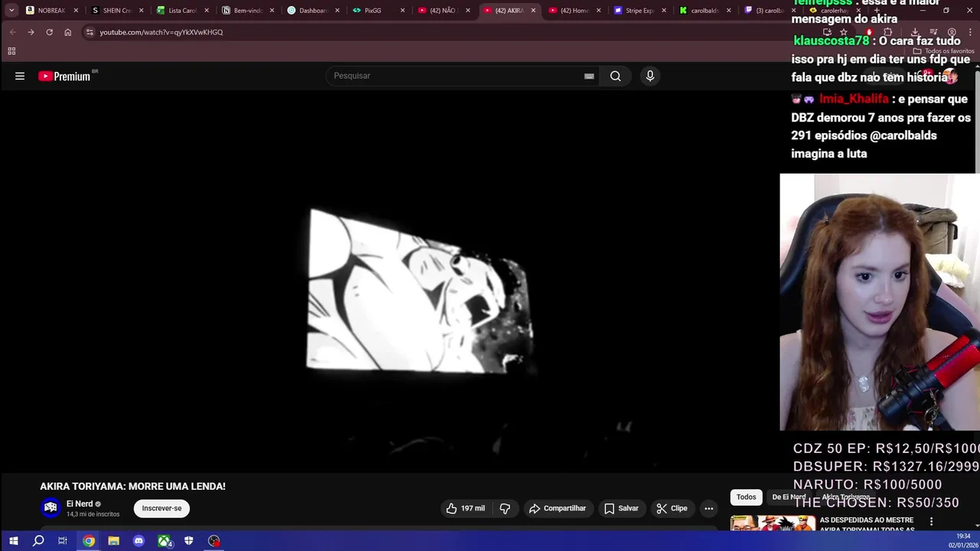Switch to the SHEIN tab
Viewport: 980px width, 551px height.
pyautogui.click(x=116, y=11)
